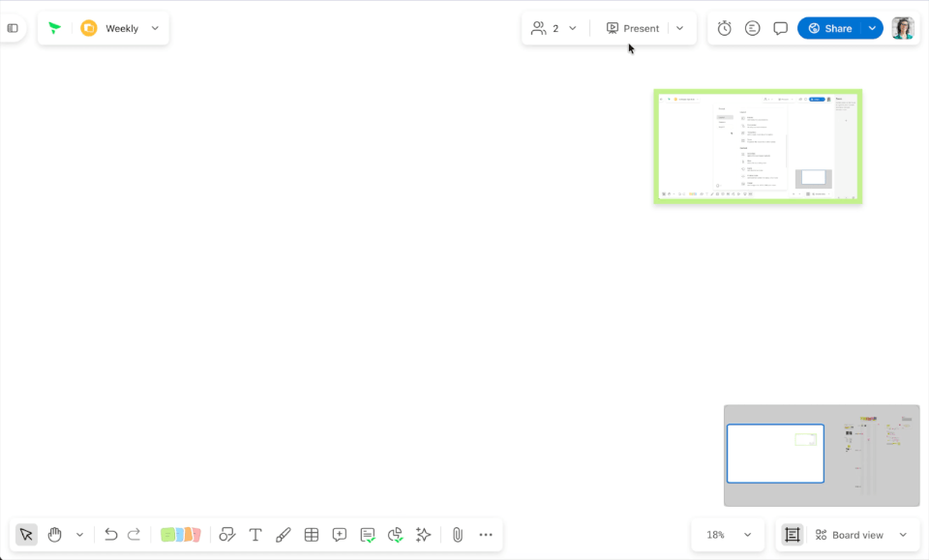The image size is (929, 560).
Task: Undo the last action
Action: click(110, 535)
